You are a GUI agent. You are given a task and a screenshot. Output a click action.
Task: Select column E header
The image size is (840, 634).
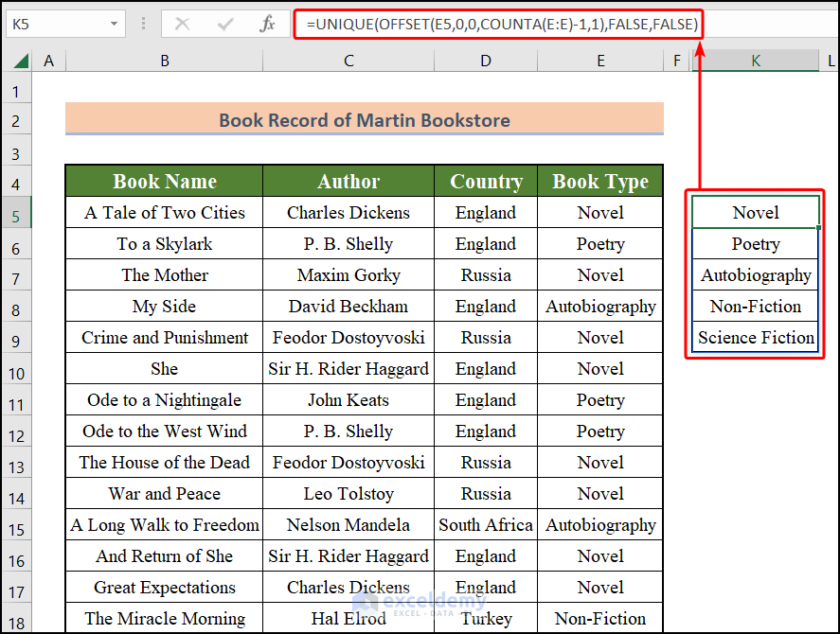coord(600,61)
